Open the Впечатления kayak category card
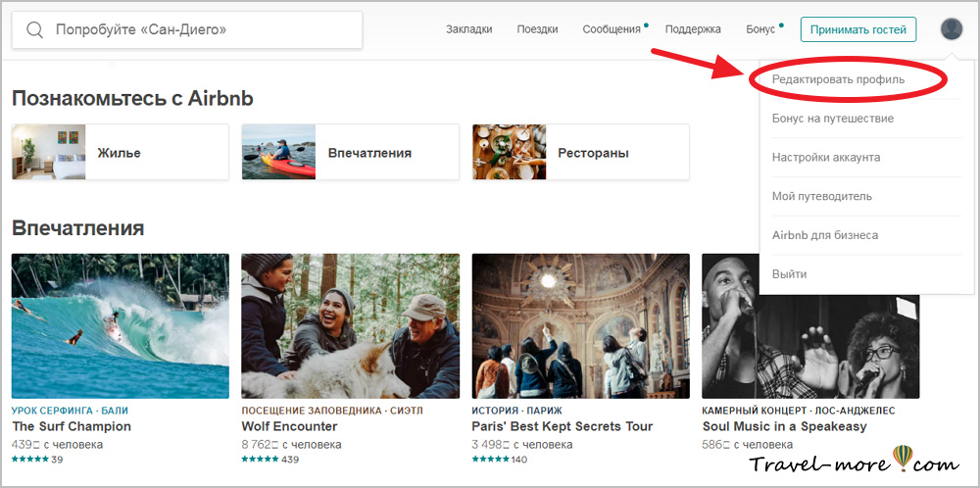 [x=350, y=152]
